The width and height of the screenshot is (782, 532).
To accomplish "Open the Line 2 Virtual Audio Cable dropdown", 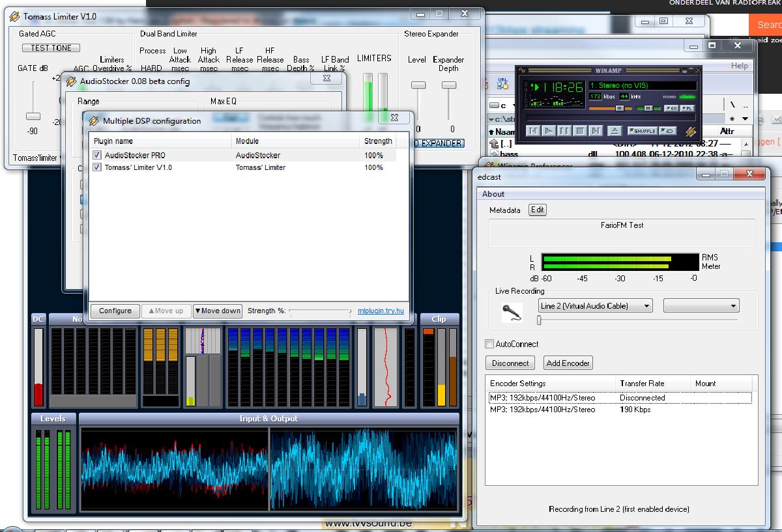I will click(x=595, y=305).
